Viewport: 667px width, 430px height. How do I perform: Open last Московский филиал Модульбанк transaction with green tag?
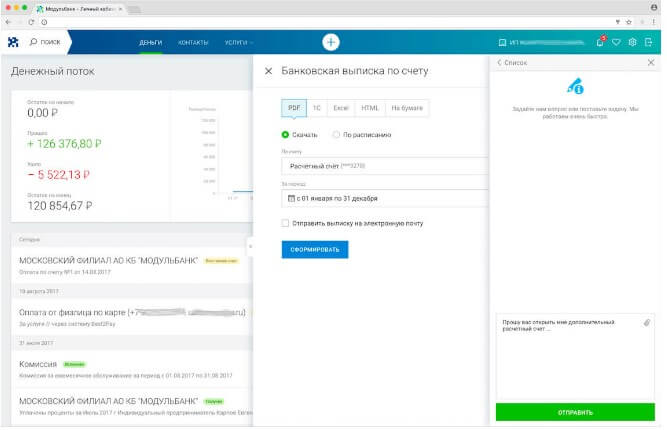point(132,406)
